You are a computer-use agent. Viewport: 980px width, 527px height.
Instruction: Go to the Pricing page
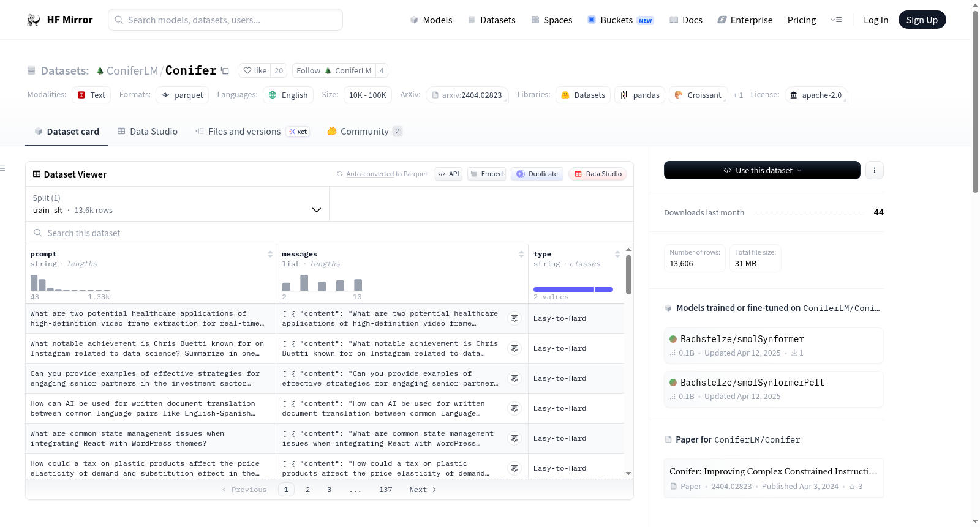coord(802,20)
